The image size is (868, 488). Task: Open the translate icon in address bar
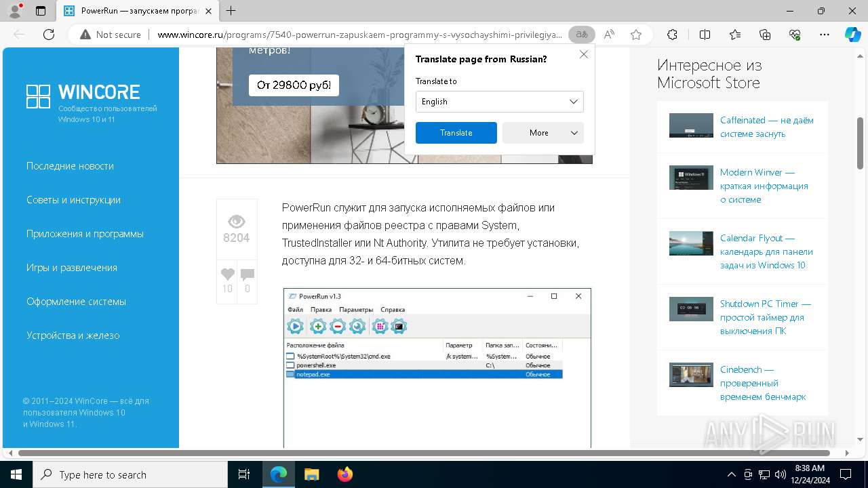point(581,35)
